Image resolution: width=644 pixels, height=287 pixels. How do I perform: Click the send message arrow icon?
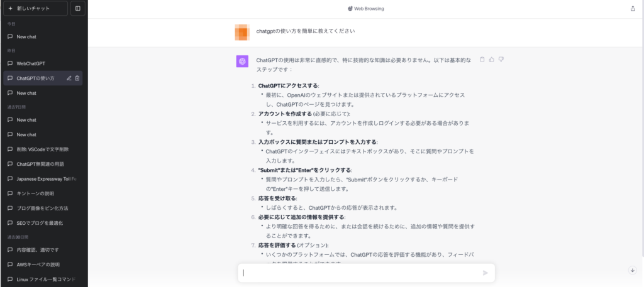pyautogui.click(x=486, y=273)
